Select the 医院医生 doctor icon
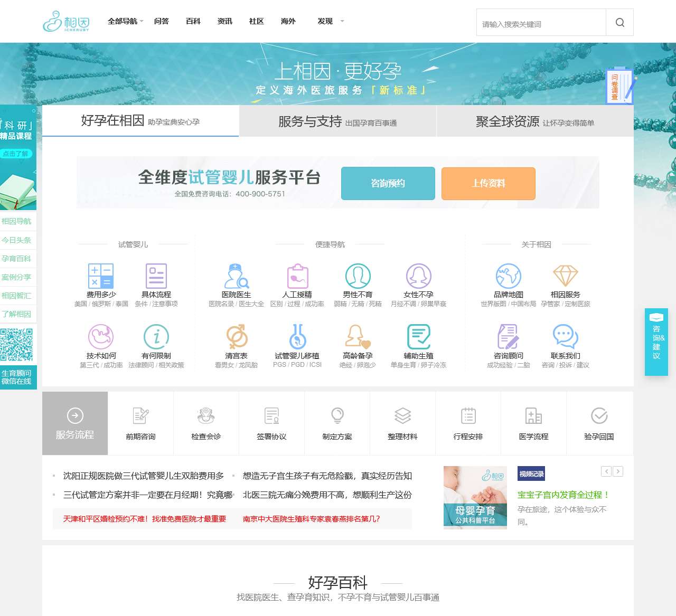Image resolution: width=676 pixels, height=616 pixels. (236, 276)
